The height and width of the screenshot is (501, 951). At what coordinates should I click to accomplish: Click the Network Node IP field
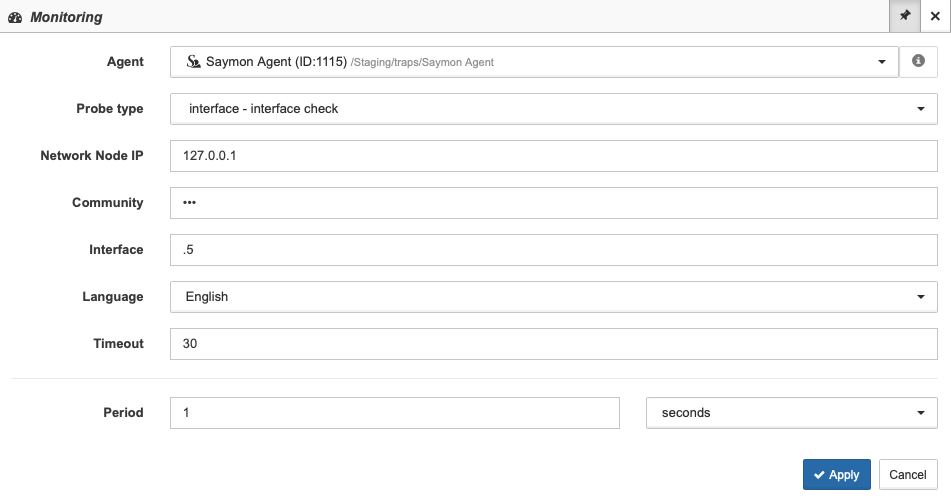[554, 156]
